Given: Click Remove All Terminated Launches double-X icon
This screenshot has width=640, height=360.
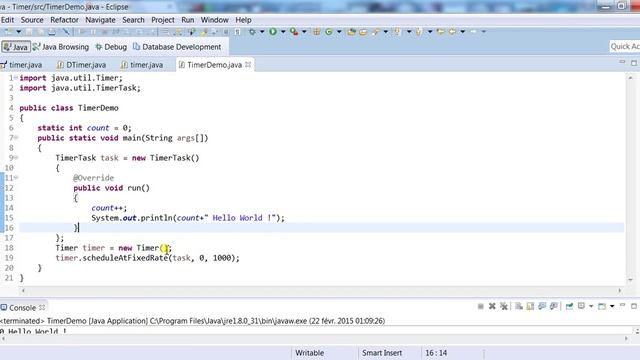Looking at the screenshot, I should tap(504, 306).
